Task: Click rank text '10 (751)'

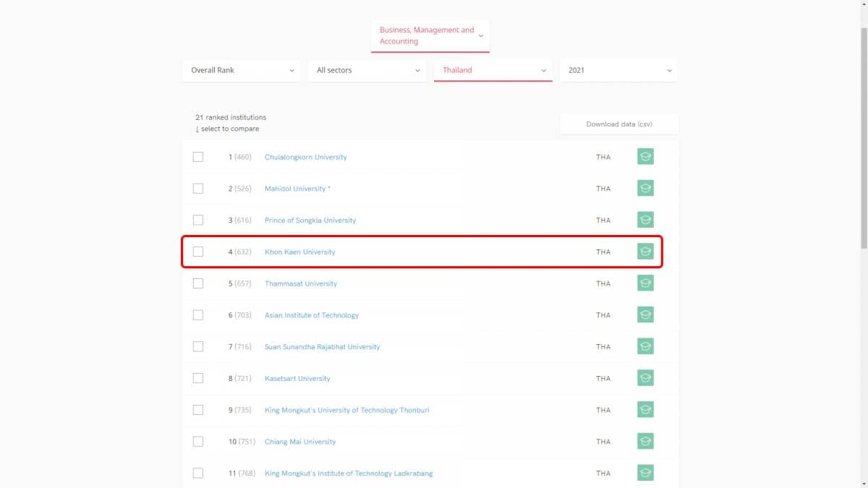Action: pyautogui.click(x=240, y=442)
